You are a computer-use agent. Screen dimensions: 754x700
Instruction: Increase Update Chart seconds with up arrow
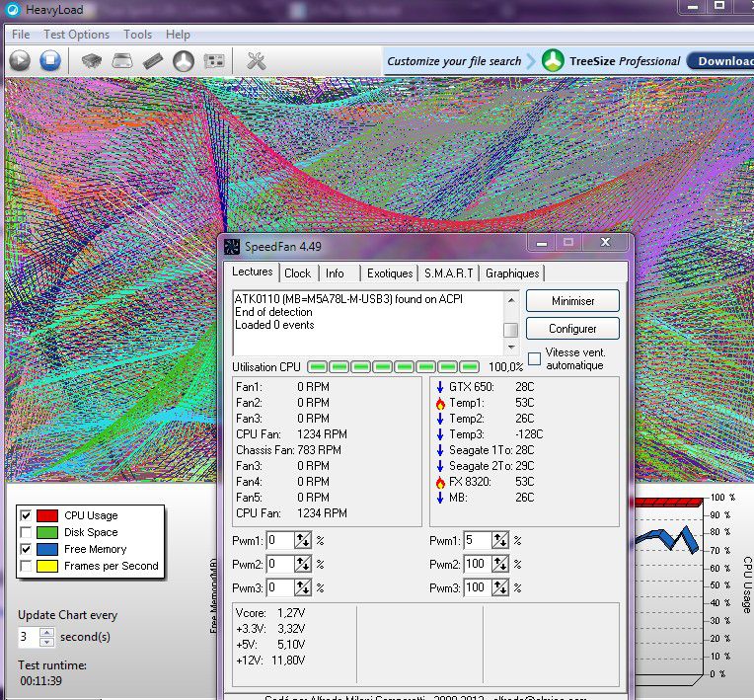pyautogui.click(x=46, y=633)
